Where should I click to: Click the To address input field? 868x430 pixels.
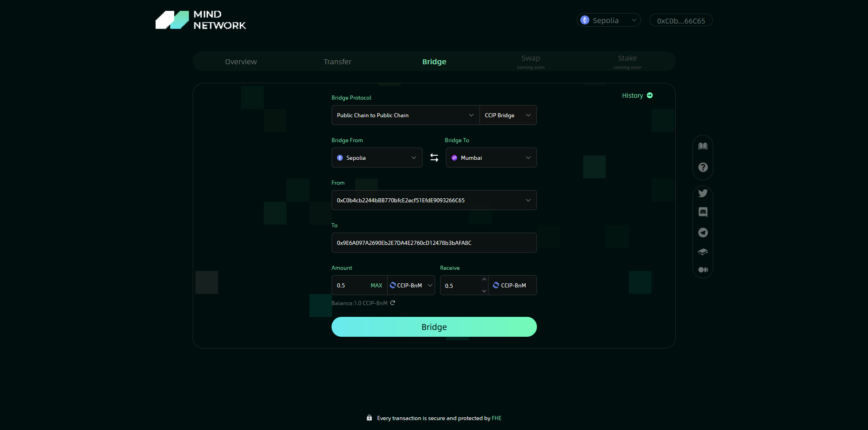click(x=433, y=243)
